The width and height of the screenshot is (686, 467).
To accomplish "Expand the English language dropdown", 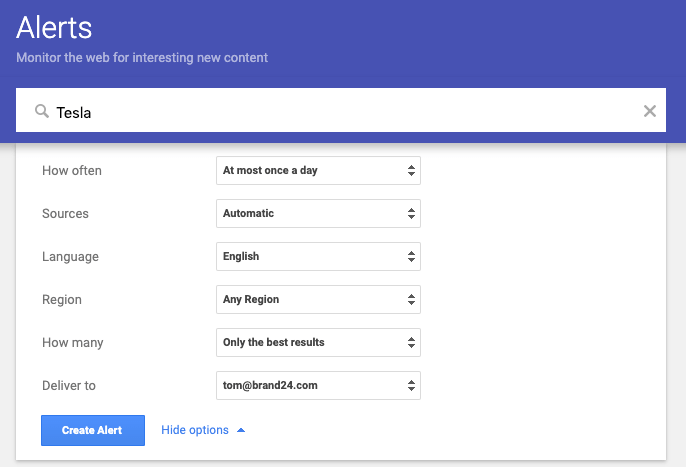I will click(x=318, y=257).
